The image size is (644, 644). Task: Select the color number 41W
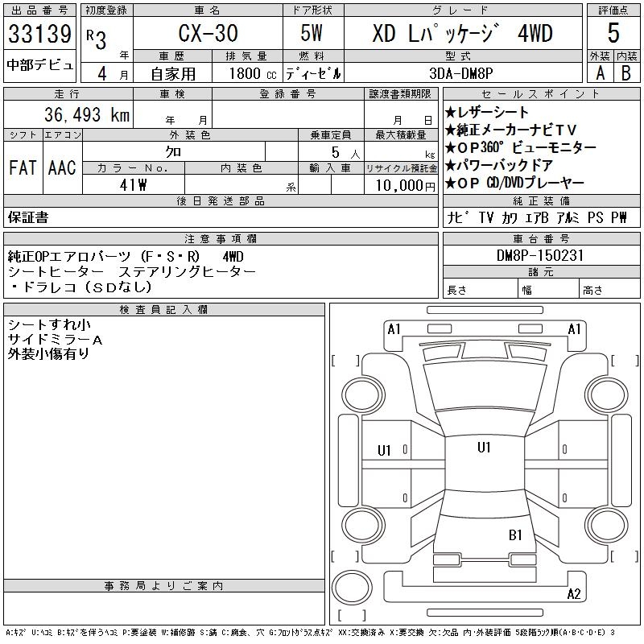133,185
